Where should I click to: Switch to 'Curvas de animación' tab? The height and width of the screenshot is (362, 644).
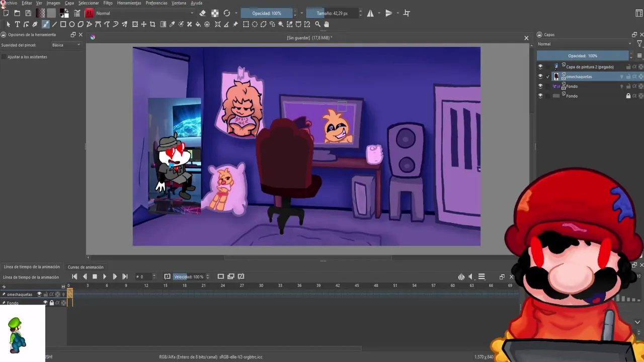(x=86, y=267)
